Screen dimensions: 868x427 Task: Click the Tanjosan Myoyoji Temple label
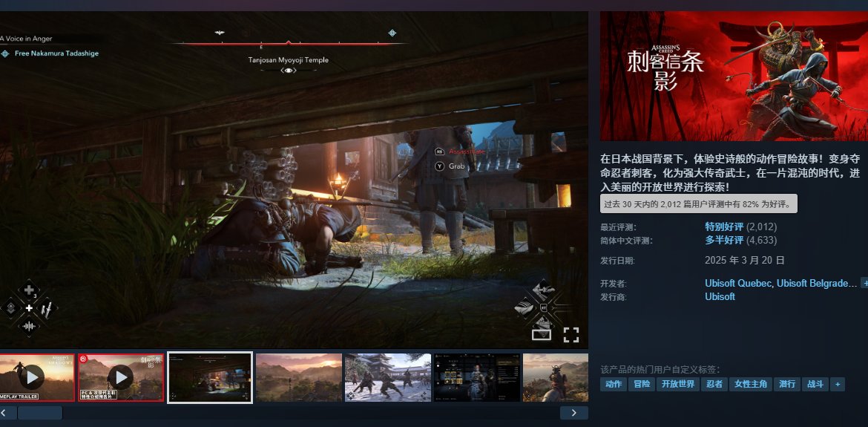[289, 60]
